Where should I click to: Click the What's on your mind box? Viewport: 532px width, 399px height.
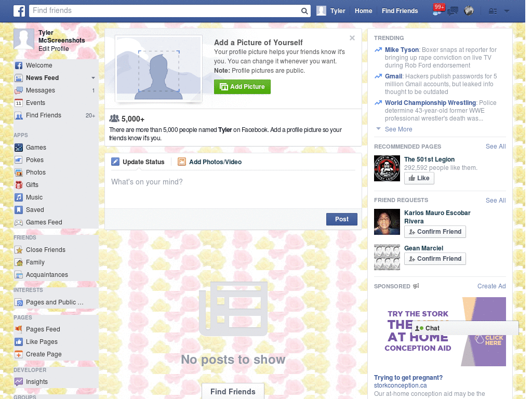coord(233,190)
